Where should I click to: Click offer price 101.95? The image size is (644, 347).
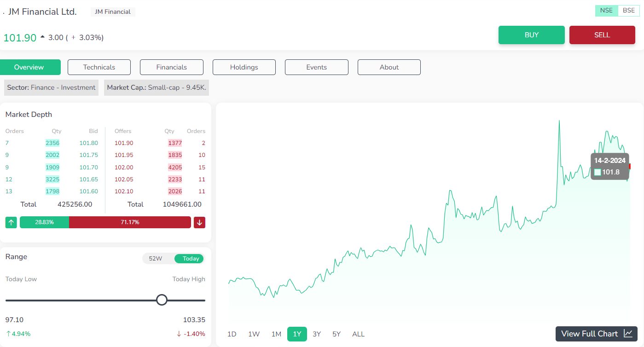[124, 155]
